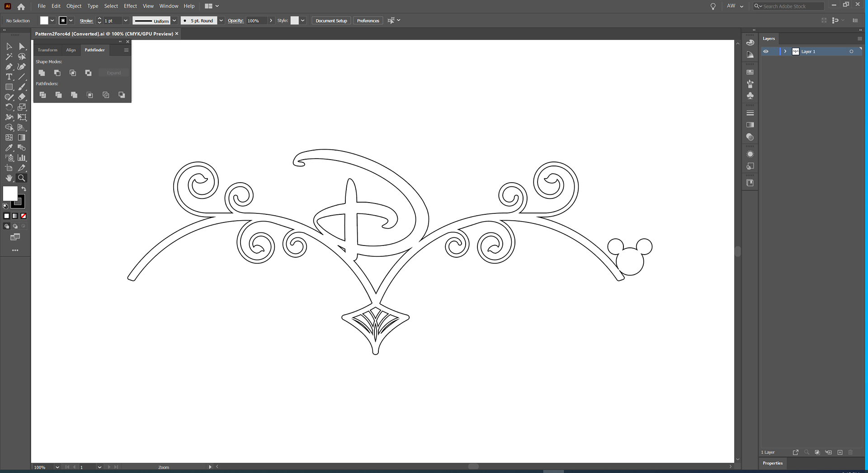Image resolution: width=868 pixels, height=473 pixels.
Task: Pick the Rotate tool
Action: tap(9, 107)
